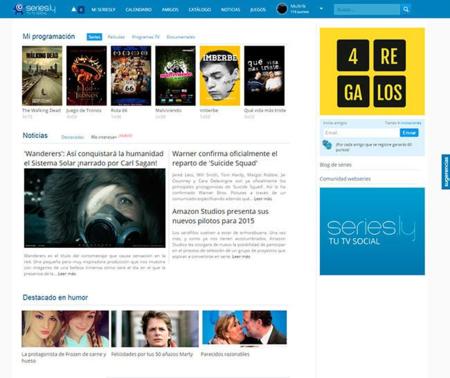Switch to the Películas tab

[116, 37]
